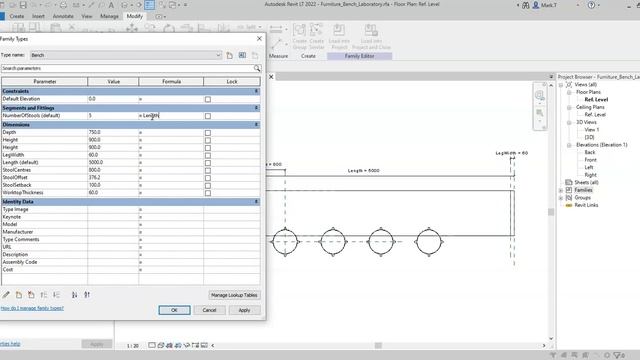Click the search magnifier in Search parameters
The height and width of the screenshot is (360, 640).
(257, 69)
